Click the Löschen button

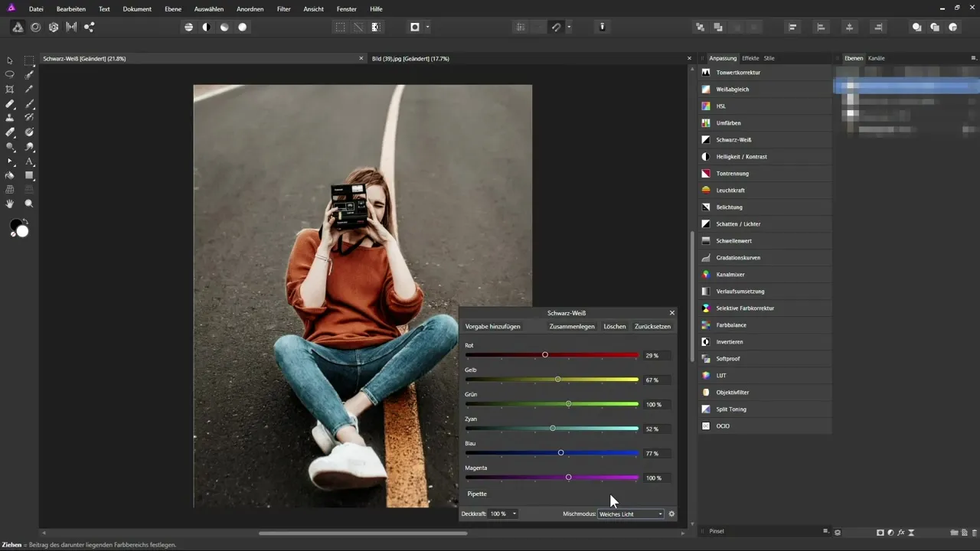click(615, 326)
